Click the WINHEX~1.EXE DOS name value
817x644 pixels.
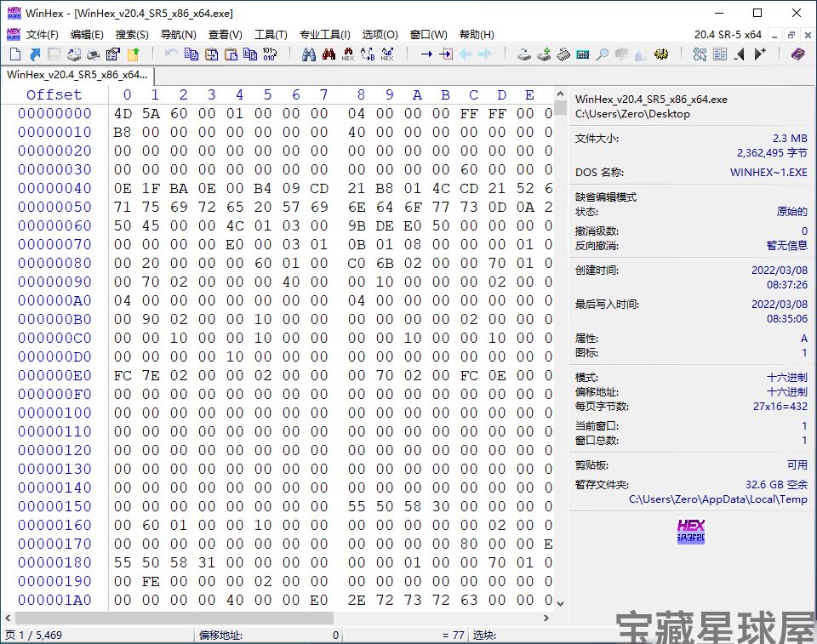coord(768,173)
